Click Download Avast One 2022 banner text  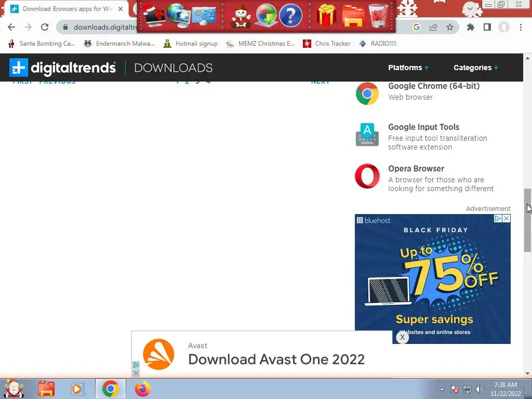276,360
